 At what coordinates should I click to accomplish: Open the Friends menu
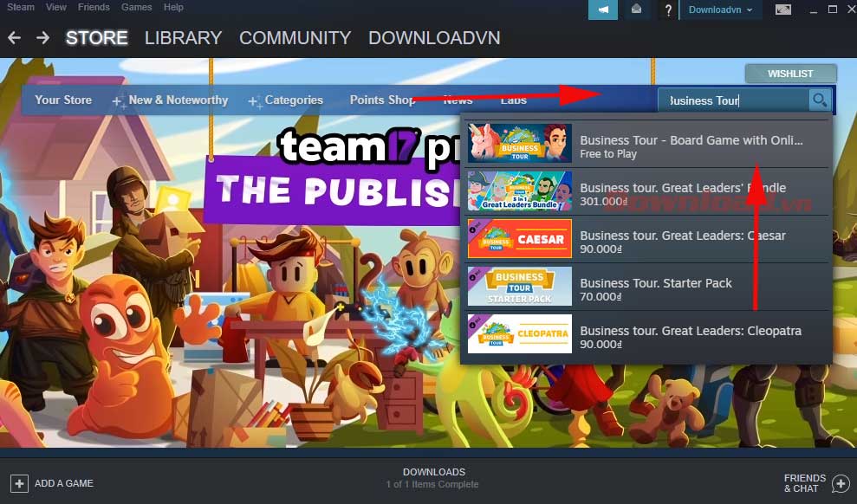(x=94, y=7)
